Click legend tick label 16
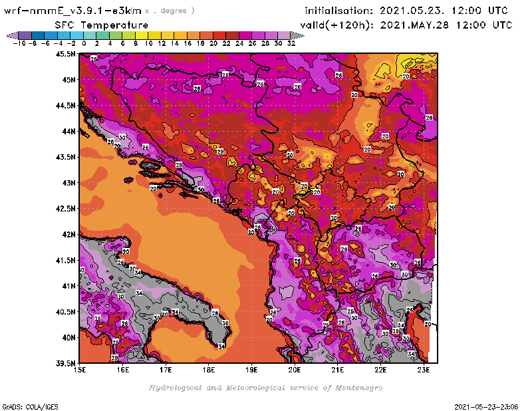 click(188, 43)
